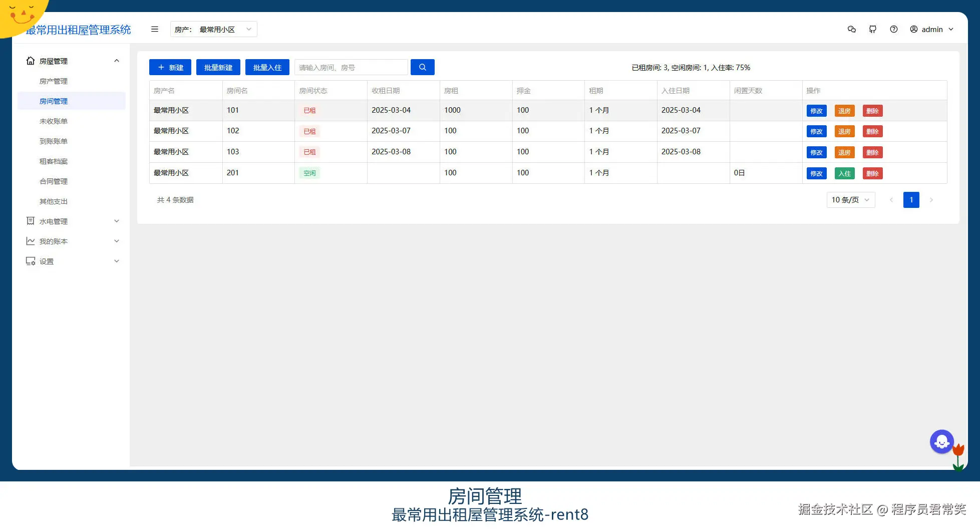Click 退房 for room 101
This screenshot has width=980, height=530.
(845, 111)
